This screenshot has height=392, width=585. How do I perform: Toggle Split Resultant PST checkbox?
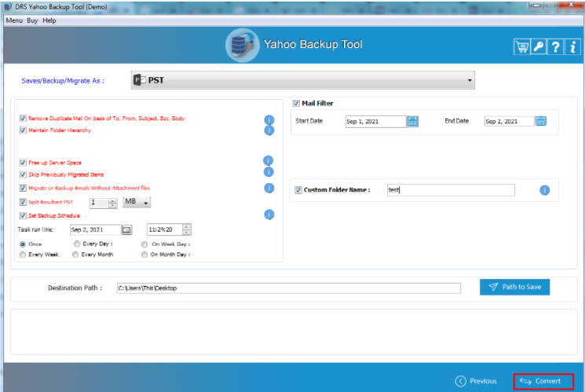coord(23,202)
